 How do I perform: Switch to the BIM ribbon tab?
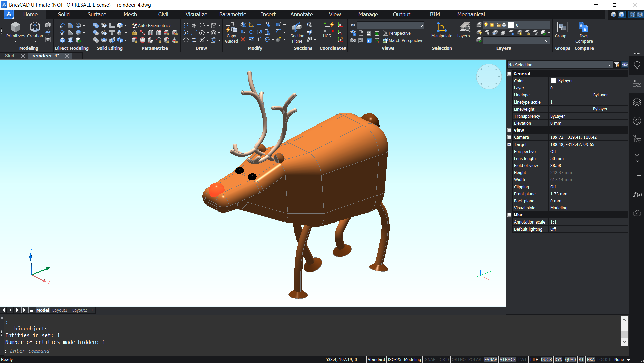tap(435, 14)
